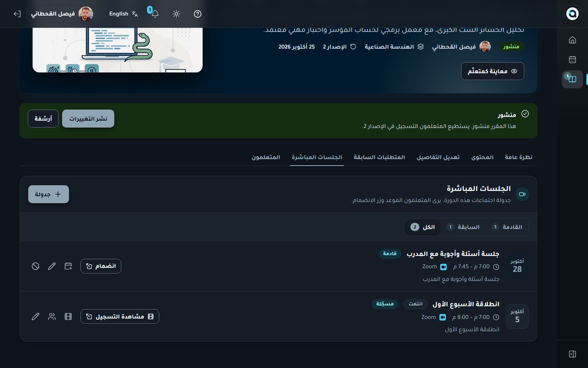
Task: Click انضمام join button
Action: point(101,266)
